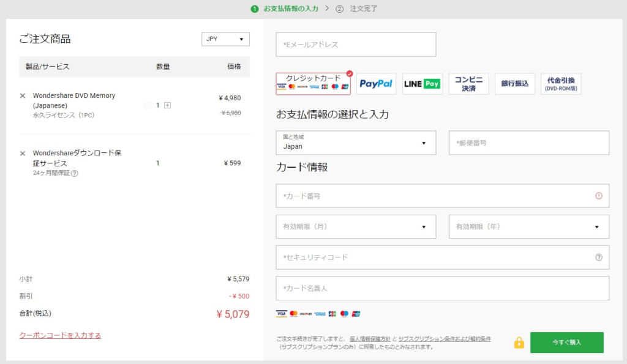
Task: Click the discount amount -¥ 500
Action: [x=239, y=296]
